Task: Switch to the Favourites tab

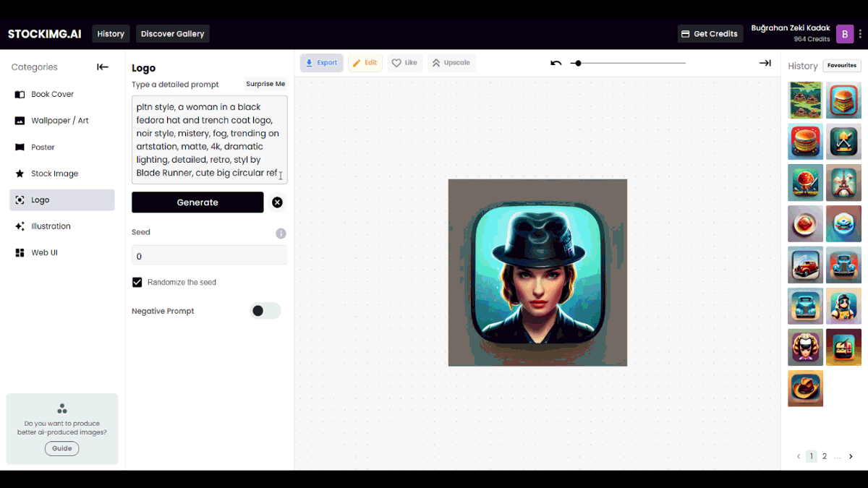Action: (x=841, y=65)
